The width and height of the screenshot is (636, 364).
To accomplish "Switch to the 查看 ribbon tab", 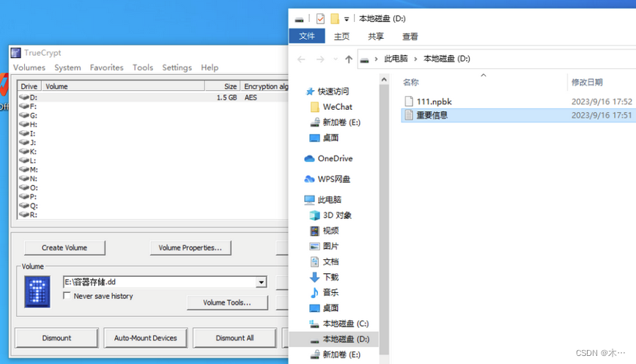I will [410, 37].
